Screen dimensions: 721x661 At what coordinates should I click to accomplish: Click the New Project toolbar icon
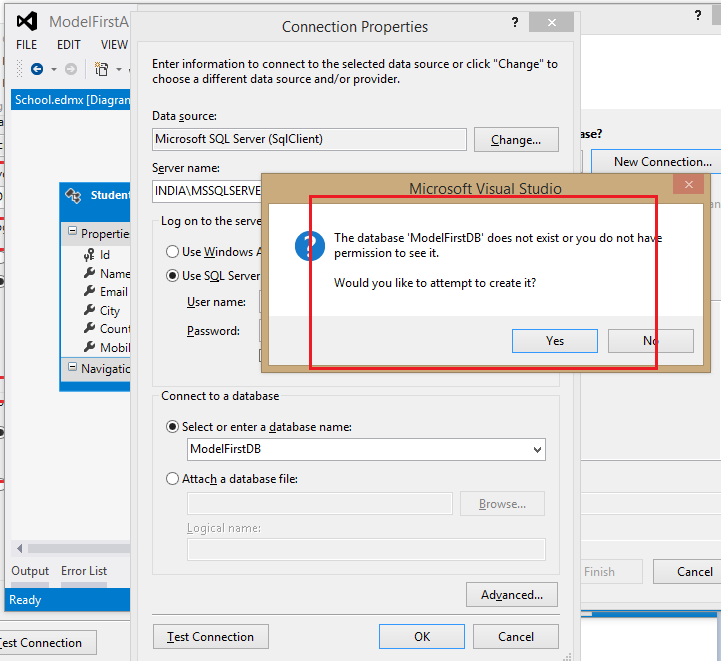[101, 69]
